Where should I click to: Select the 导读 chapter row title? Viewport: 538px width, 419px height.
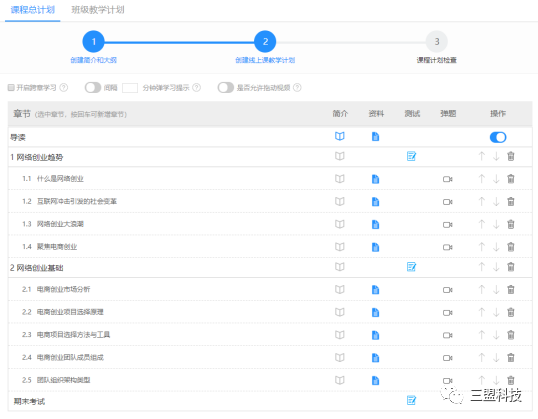(18, 138)
